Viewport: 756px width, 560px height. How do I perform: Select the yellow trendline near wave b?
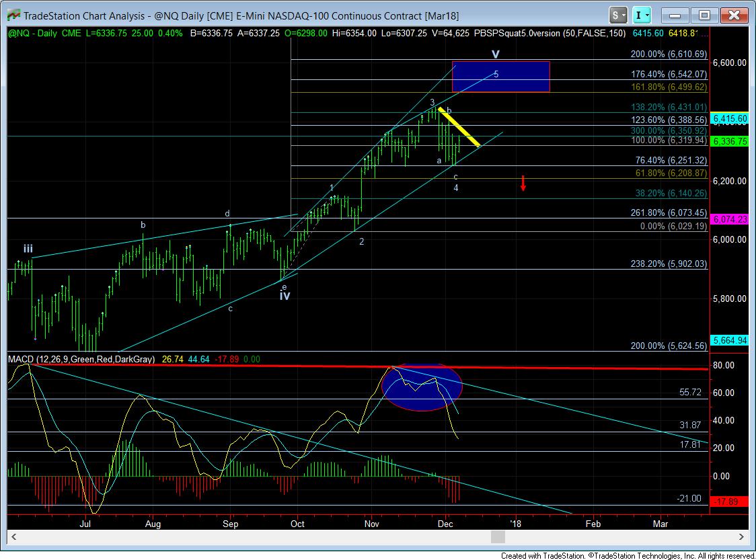click(x=459, y=126)
